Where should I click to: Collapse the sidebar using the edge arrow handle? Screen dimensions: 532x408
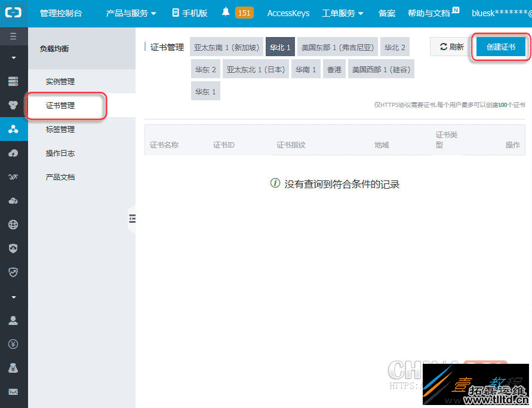coord(133,219)
